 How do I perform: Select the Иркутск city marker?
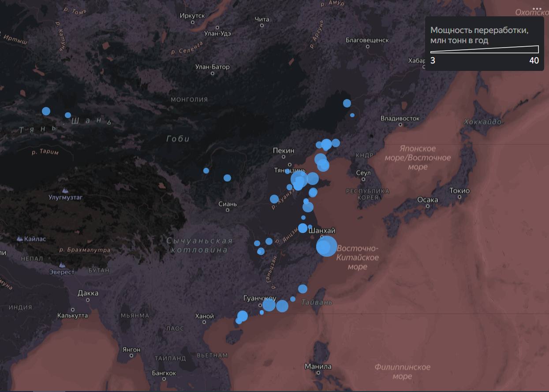point(193,22)
